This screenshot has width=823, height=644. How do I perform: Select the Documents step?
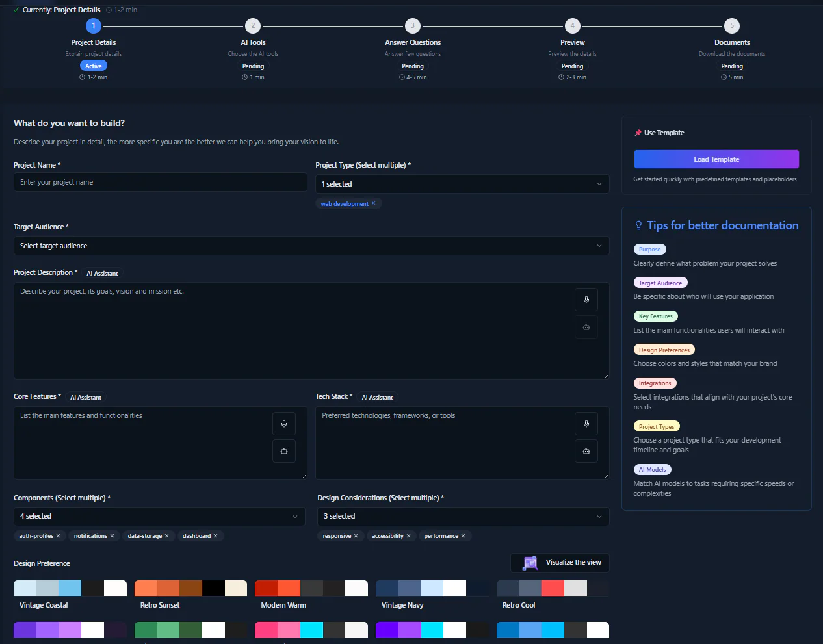tap(731, 25)
